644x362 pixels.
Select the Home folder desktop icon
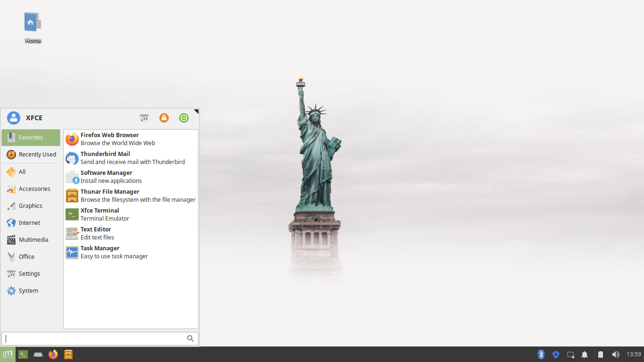[33, 28]
